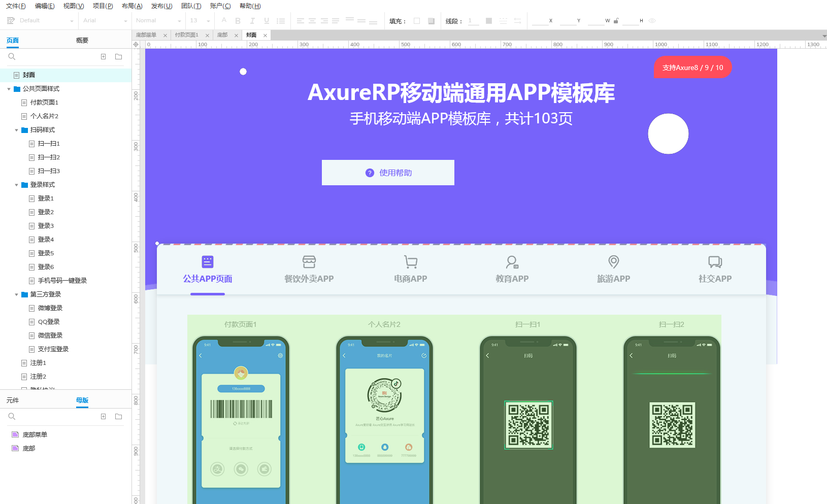Toggle lock aspect ratio icon
This screenshot has height=504, width=827.
pyautogui.click(x=616, y=21)
